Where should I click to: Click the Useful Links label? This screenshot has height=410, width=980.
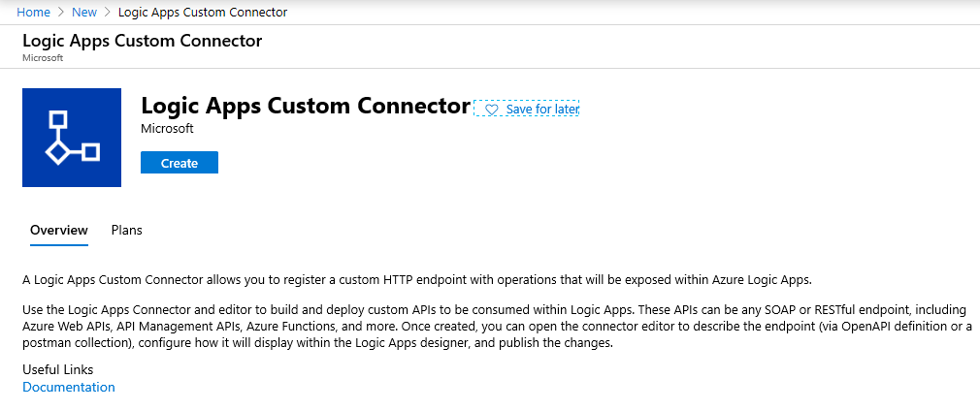pos(57,369)
